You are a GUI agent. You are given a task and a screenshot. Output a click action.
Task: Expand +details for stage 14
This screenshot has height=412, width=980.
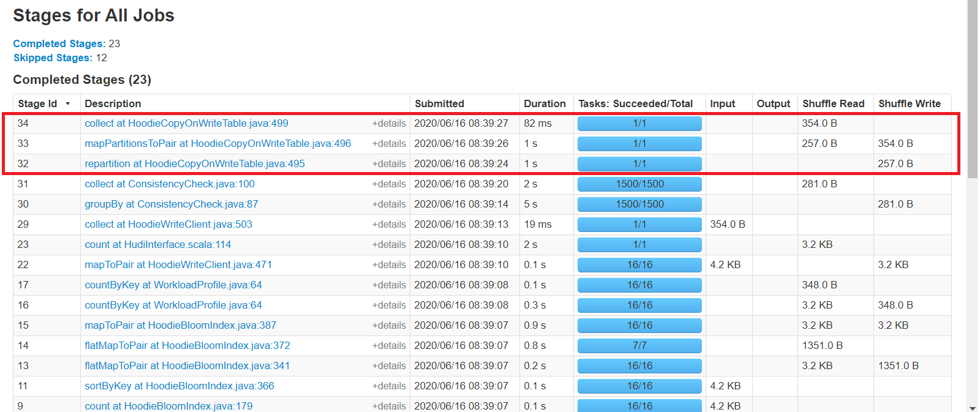(389, 345)
